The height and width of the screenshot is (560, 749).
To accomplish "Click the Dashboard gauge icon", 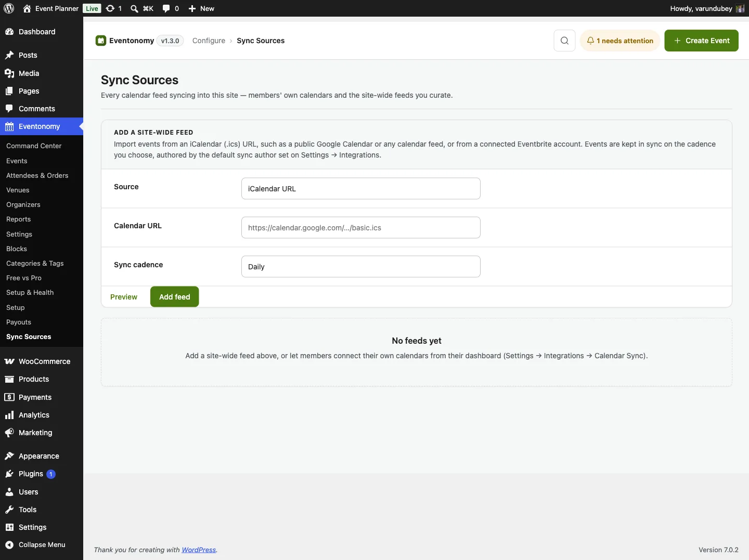I will coord(9,32).
